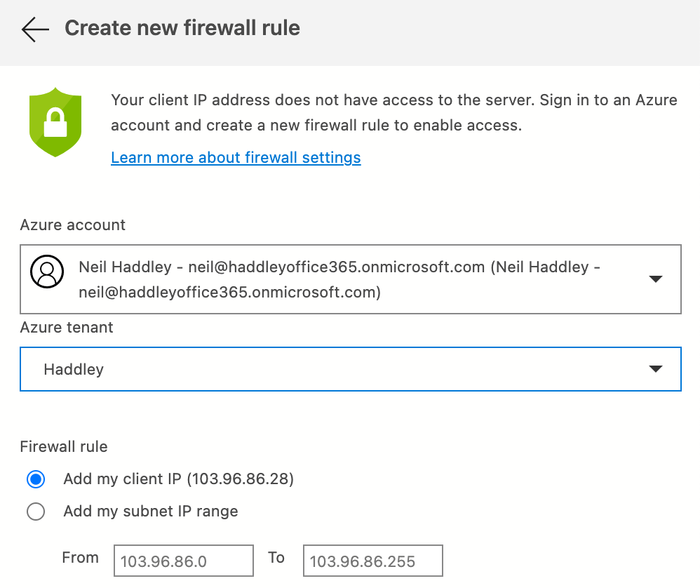This screenshot has height=588, width=700.
Task: Click the Firewall rule section label
Action: point(64,446)
